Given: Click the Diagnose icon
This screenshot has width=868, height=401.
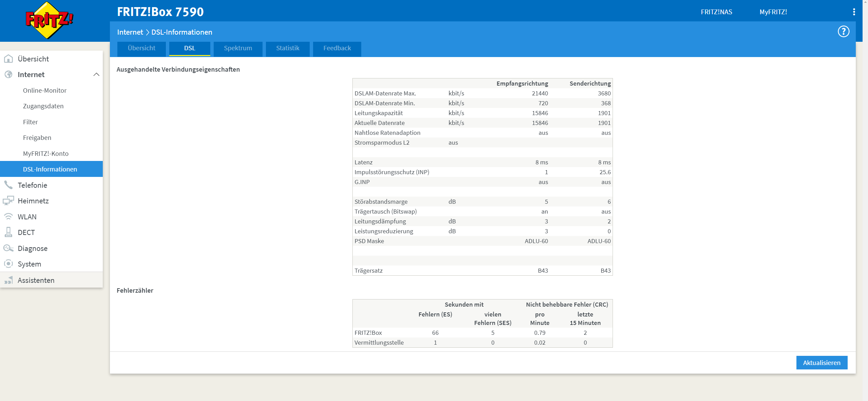Looking at the screenshot, I should (x=8, y=248).
